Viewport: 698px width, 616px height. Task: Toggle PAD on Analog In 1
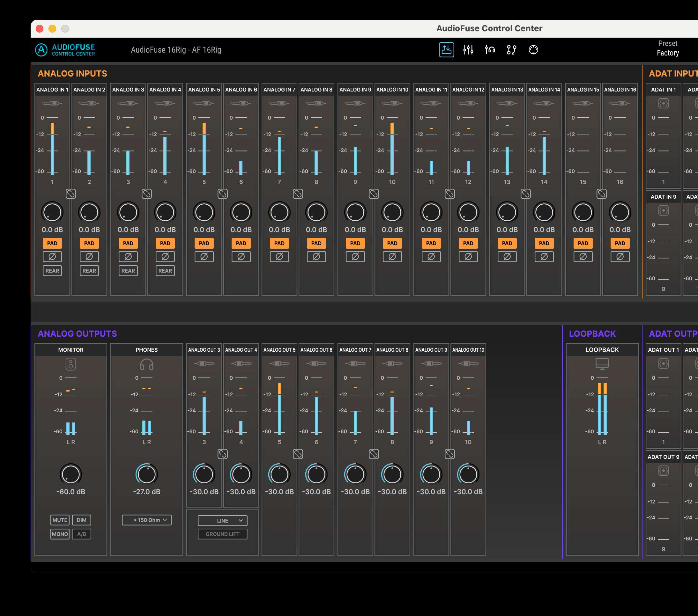(x=52, y=243)
